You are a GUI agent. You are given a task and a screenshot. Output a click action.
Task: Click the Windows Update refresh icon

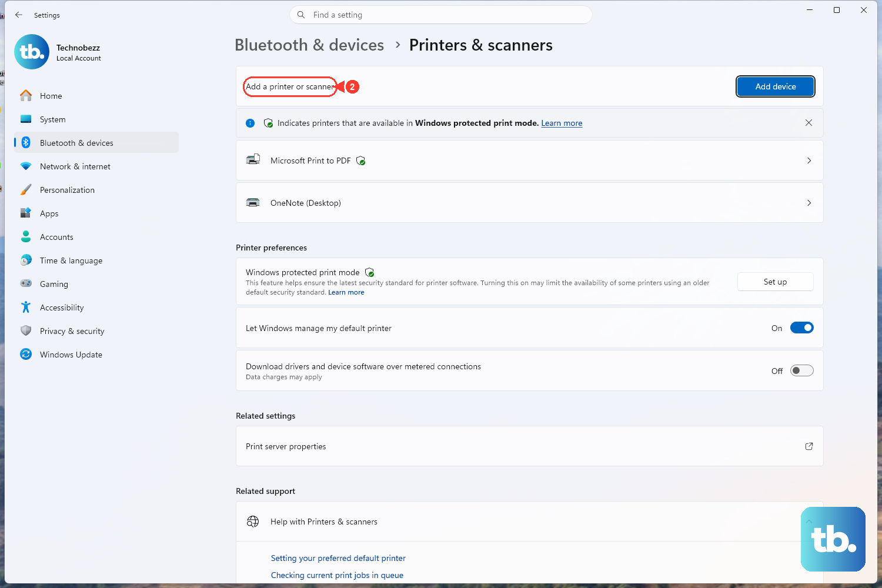pyautogui.click(x=26, y=354)
